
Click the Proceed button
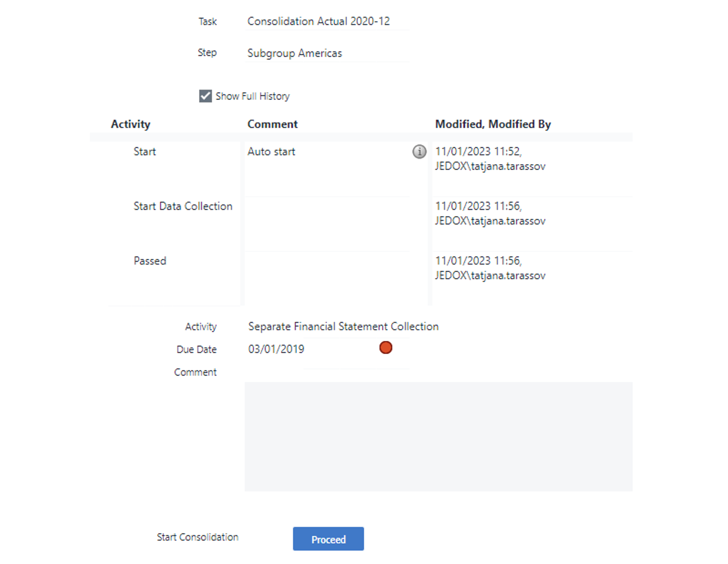328,539
